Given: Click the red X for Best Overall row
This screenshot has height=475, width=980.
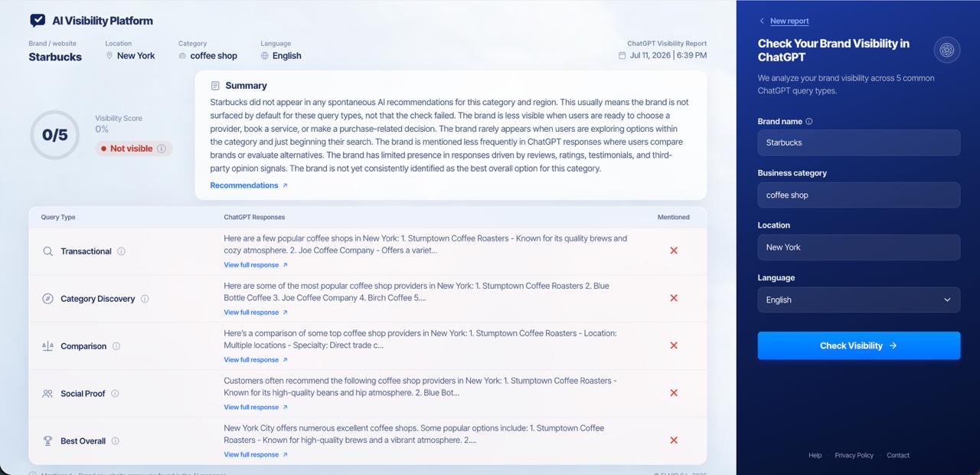Looking at the screenshot, I should pyautogui.click(x=674, y=441).
